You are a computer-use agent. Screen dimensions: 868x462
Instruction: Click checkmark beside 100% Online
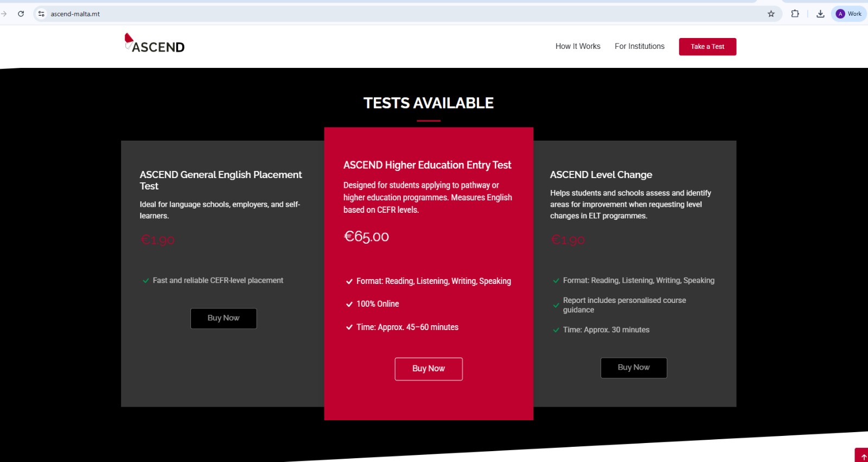(349, 304)
